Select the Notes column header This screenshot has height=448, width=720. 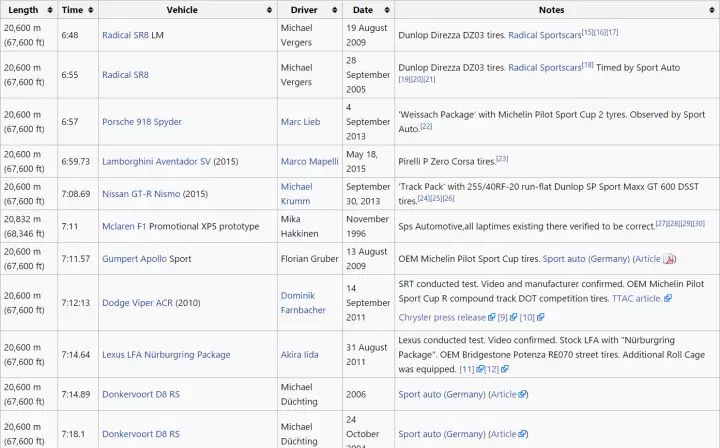click(x=551, y=10)
